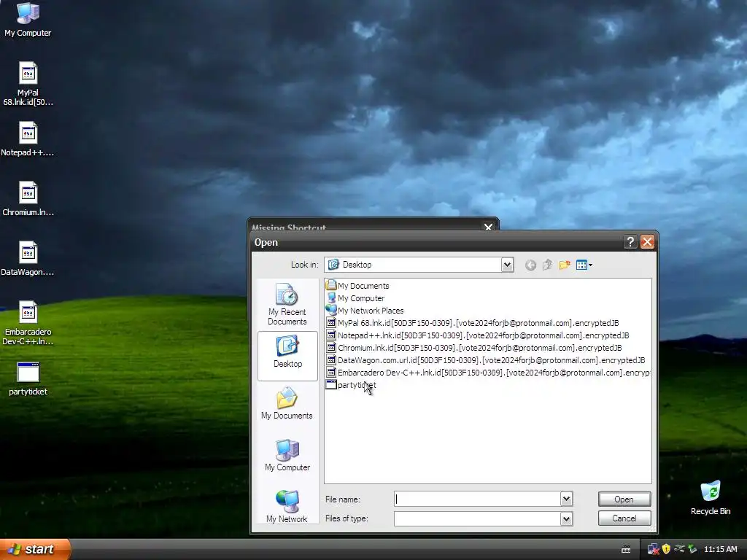Go to My Recent Documents place
This screenshot has height=560, width=747.
click(287, 304)
